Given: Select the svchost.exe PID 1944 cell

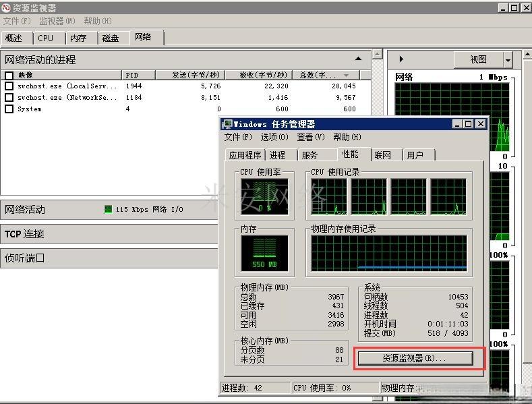Looking at the screenshot, I should (x=134, y=86).
